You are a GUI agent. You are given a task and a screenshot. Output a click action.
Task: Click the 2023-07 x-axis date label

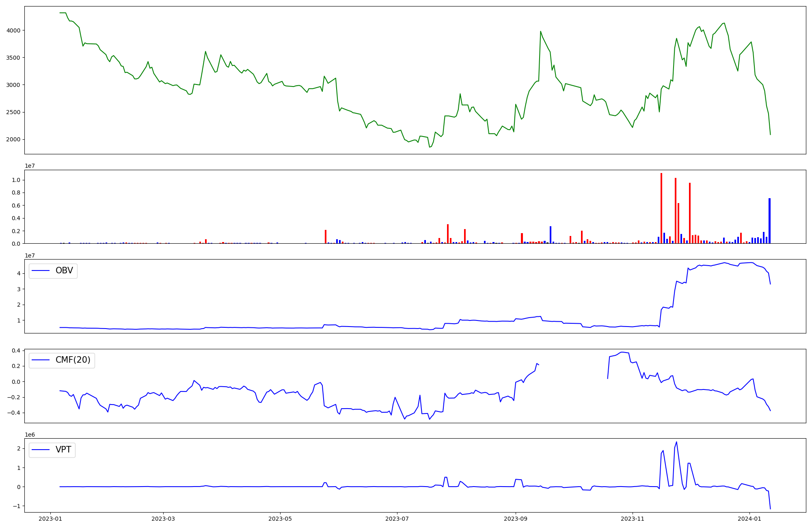pos(397,519)
